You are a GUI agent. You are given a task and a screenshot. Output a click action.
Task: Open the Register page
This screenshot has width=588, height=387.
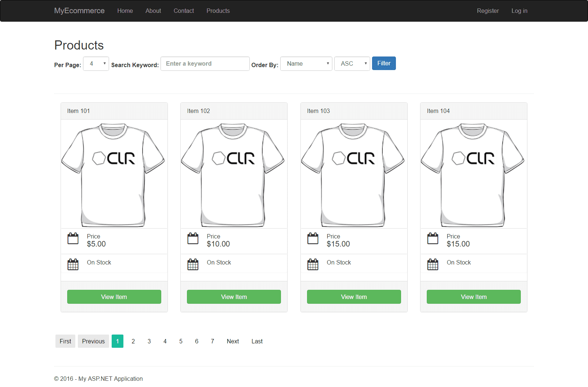(488, 11)
